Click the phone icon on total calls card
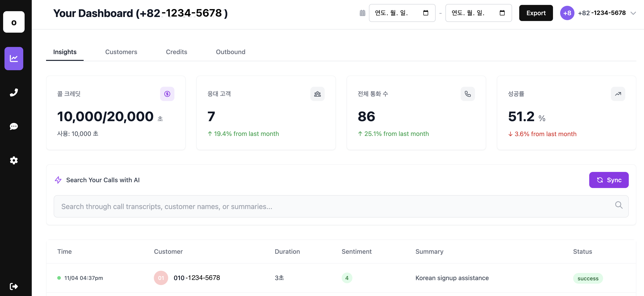The image size is (644, 296). [x=468, y=94]
